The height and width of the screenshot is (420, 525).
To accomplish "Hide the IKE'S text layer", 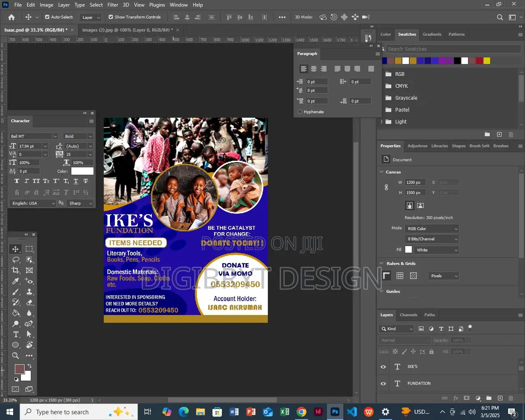I will [x=383, y=367].
